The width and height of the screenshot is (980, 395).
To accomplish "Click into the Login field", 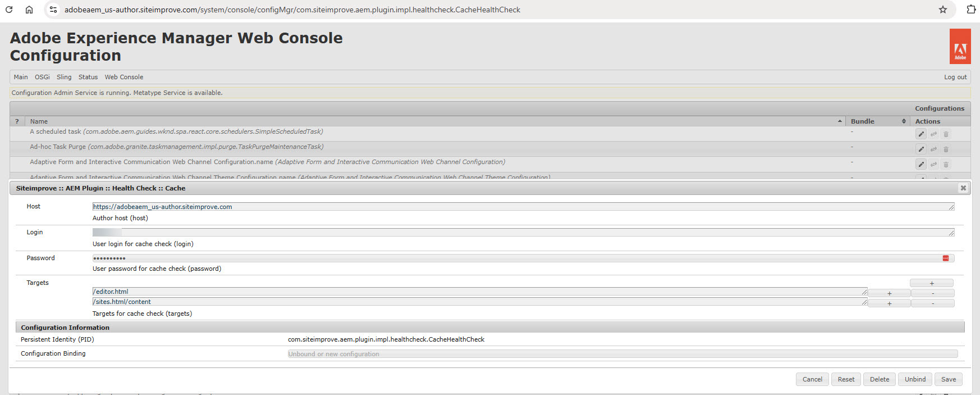I will (x=523, y=232).
